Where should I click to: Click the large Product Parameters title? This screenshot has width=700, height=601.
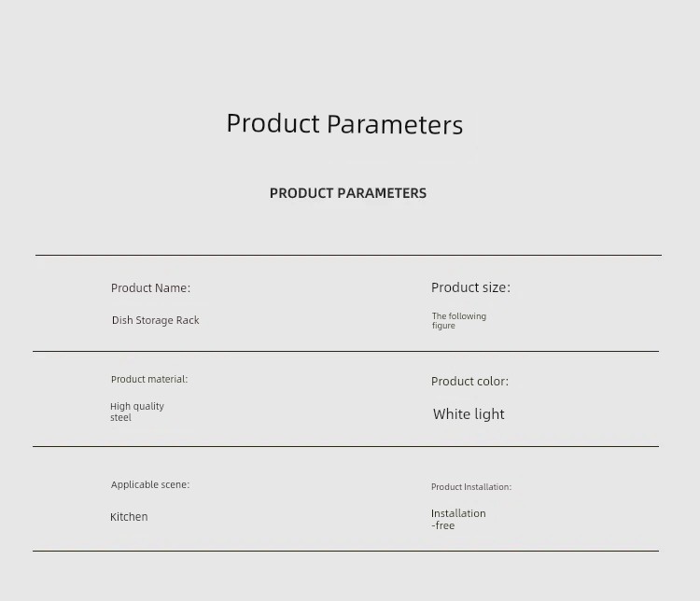(x=344, y=124)
